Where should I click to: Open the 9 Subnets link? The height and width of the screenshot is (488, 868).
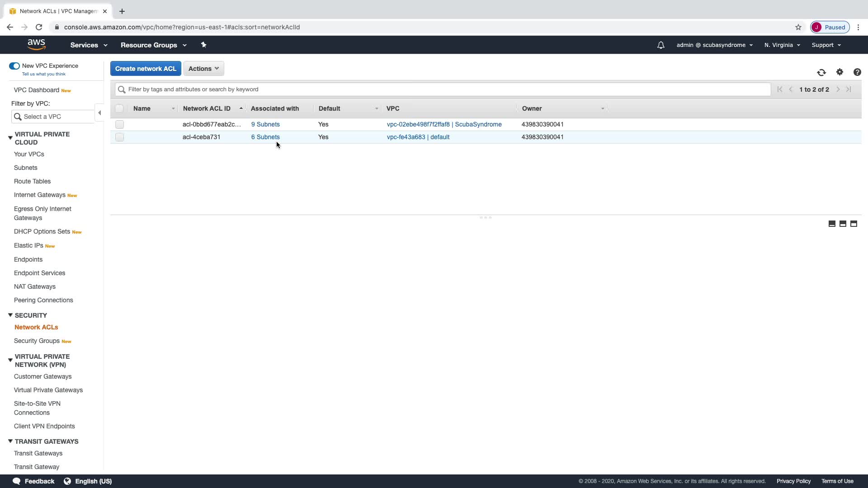tap(265, 124)
